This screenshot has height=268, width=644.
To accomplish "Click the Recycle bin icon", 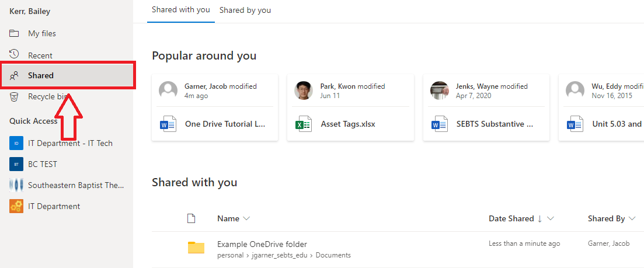I will click(15, 96).
